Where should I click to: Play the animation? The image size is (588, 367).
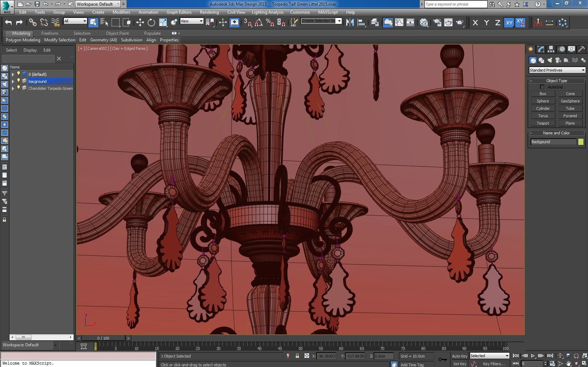pos(533,356)
